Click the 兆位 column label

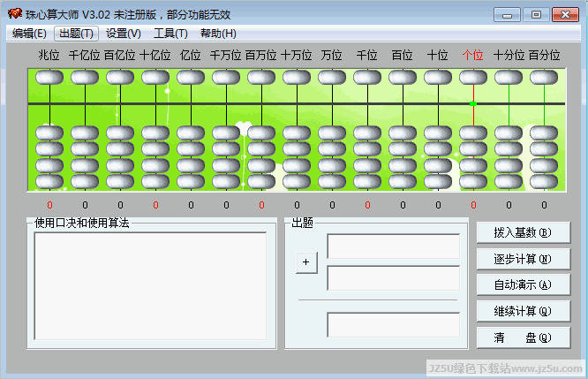[x=49, y=56]
